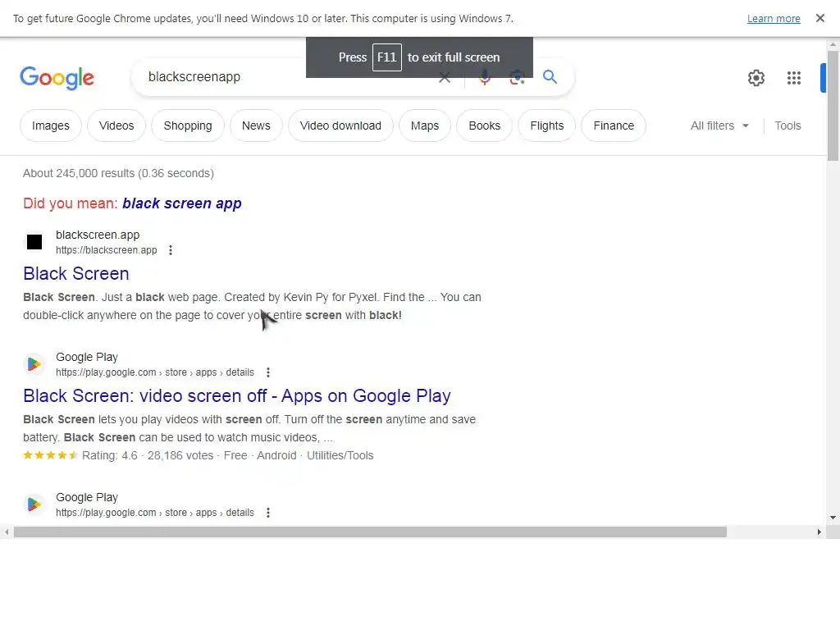Click the last Google Play result's favicon
840x630 pixels.
point(34,504)
